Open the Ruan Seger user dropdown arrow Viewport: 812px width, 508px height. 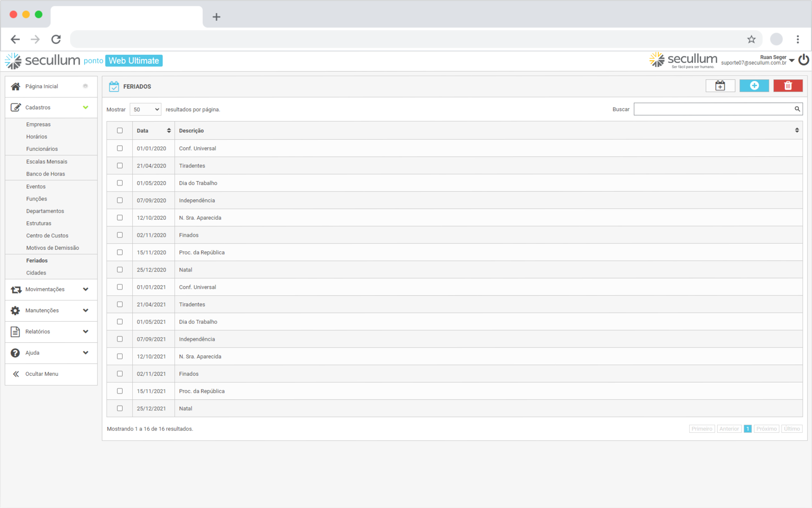[792, 60]
